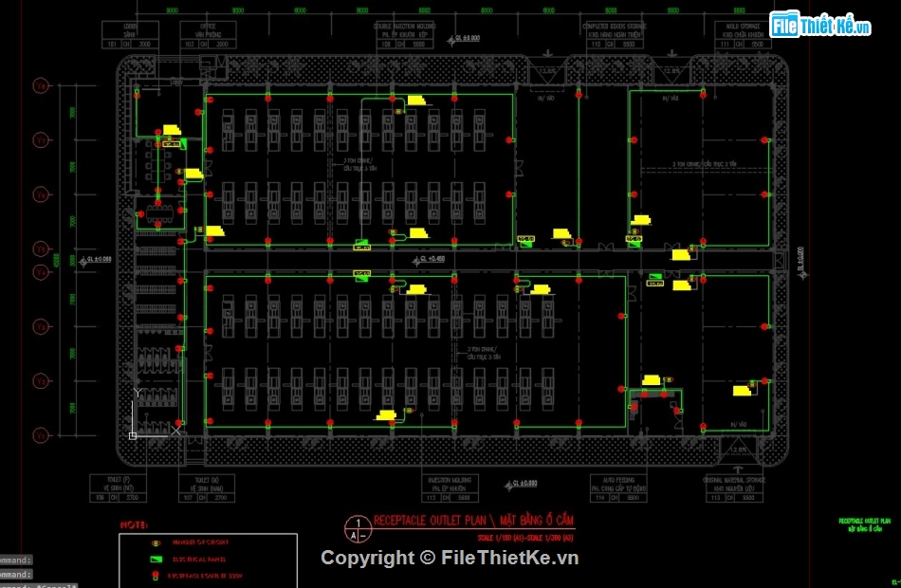The height and width of the screenshot is (588, 901).
Task: Click the number of circuit legend symbol
Action: [x=155, y=542]
